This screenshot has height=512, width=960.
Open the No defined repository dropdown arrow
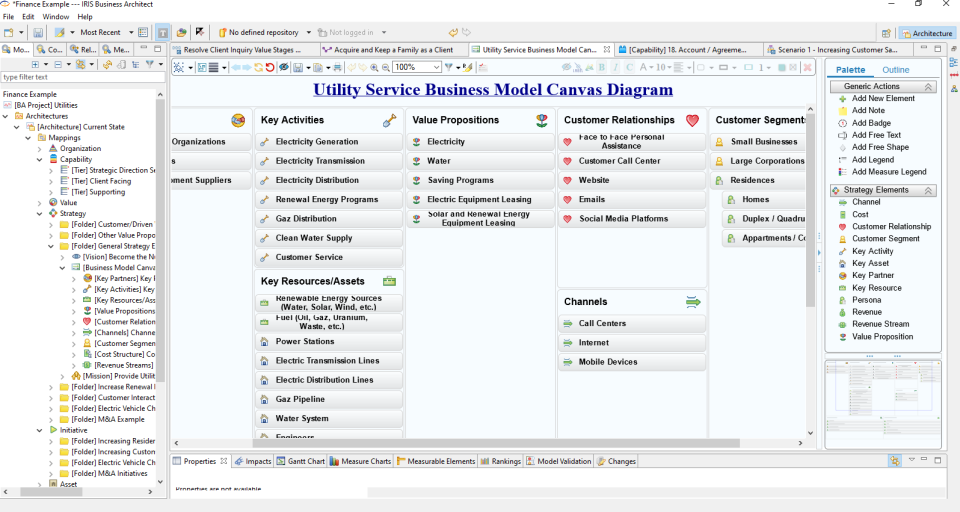point(309,32)
